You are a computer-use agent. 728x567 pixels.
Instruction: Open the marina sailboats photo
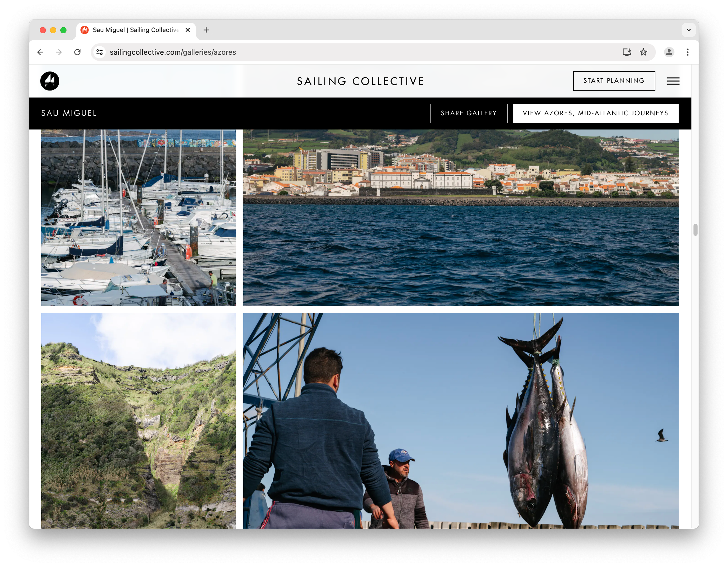tap(138, 217)
